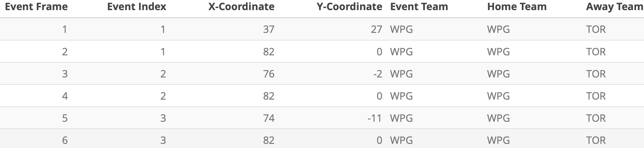Click the Y-Coordinate cell showing -11

pyautogui.click(x=375, y=118)
